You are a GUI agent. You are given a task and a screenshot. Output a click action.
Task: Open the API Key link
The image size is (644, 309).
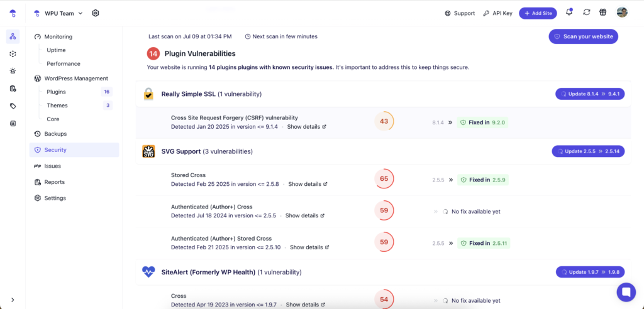pyautogui.click(x=498, y=13)
